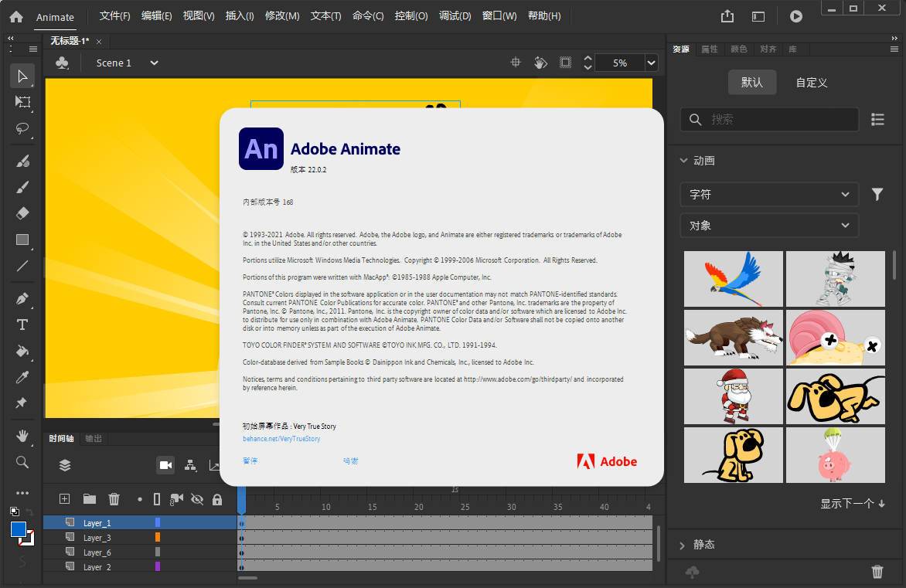
Task: Click the 默认 button
Action: click(x=751, y=83)
